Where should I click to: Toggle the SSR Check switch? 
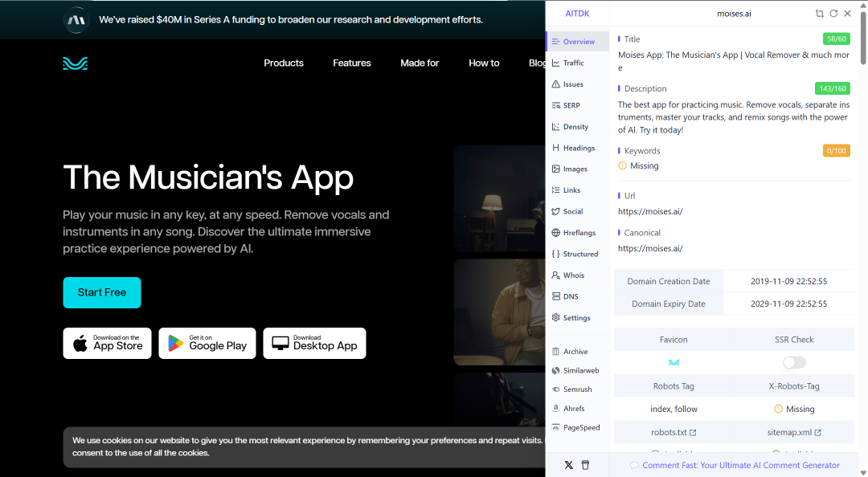(x=794, y=362)
